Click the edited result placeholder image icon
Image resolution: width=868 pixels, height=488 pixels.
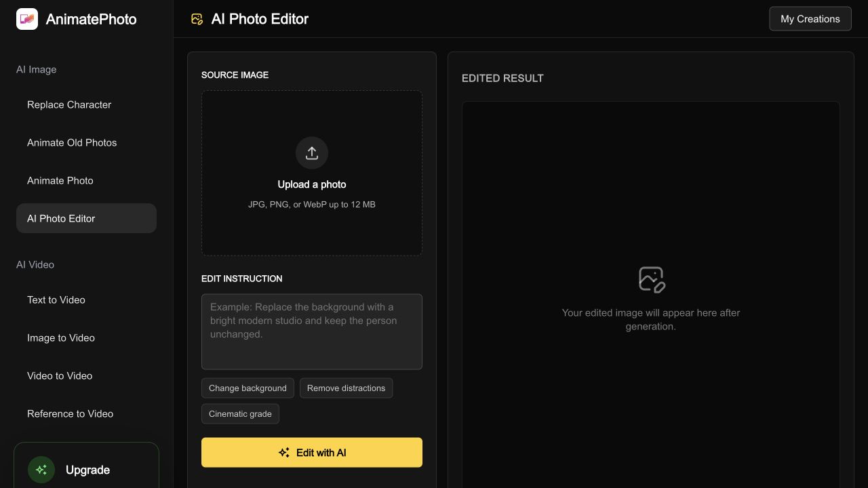[x=651, y=279]
